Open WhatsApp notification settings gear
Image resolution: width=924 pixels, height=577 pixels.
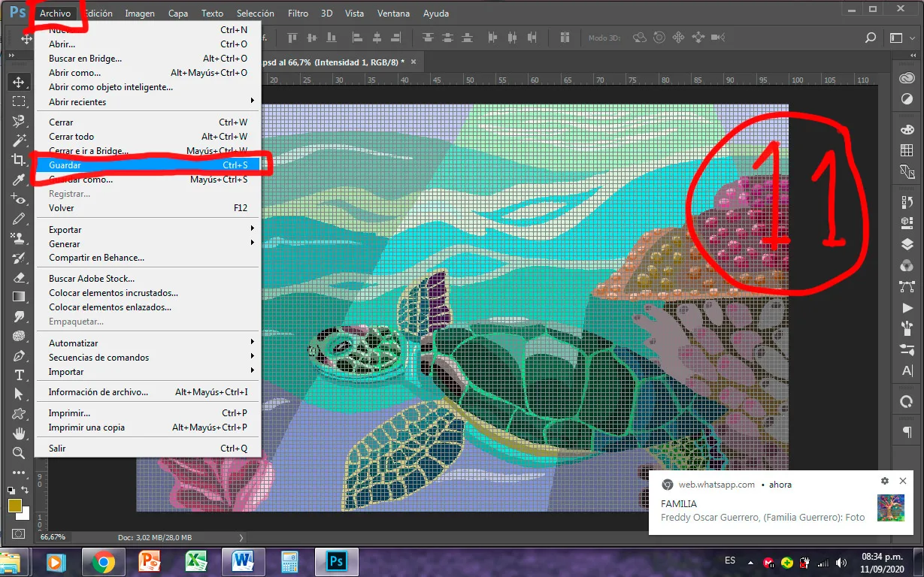pos(885,481)
